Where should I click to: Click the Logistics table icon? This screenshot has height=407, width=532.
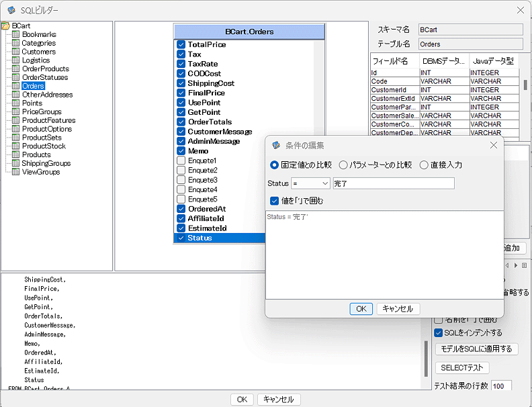tap(15, 60)
